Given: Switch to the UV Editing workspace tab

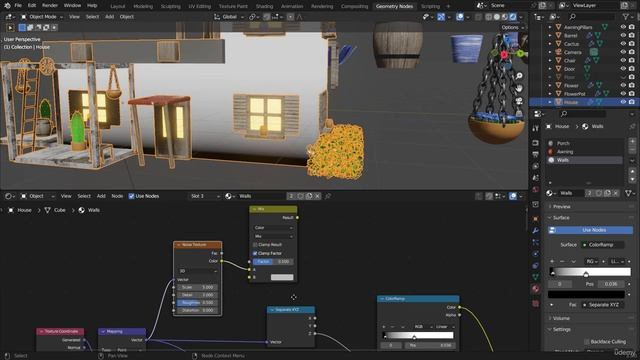Looking at the screenshot, I should point(200,6).
